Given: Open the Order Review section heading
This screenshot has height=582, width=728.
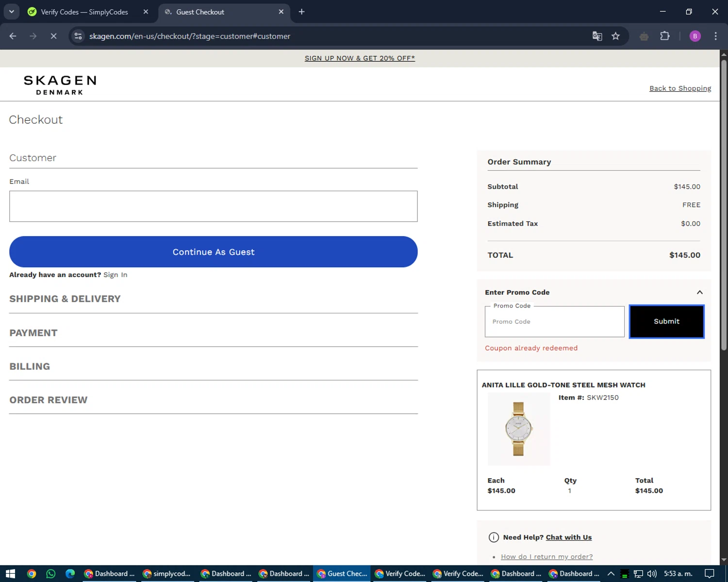Looking at the screenshot, I should coord(49,400).
